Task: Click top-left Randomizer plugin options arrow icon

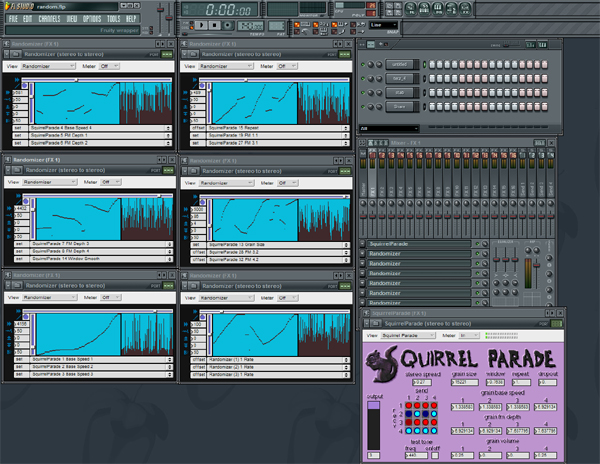Action: pyautogui.click(x=6, y=54)
